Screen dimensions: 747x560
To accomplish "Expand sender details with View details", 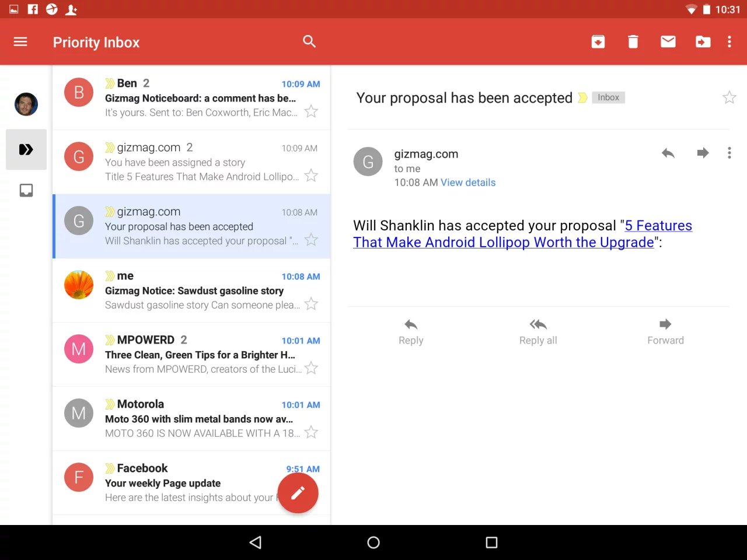I will pyautogui.click(x=468, y=182).
